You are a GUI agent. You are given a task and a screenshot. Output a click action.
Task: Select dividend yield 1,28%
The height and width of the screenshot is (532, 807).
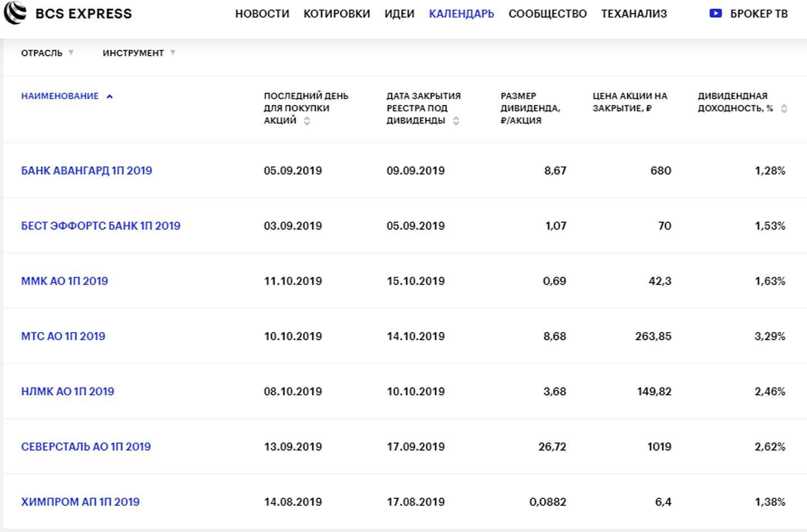tap(770, 170)
